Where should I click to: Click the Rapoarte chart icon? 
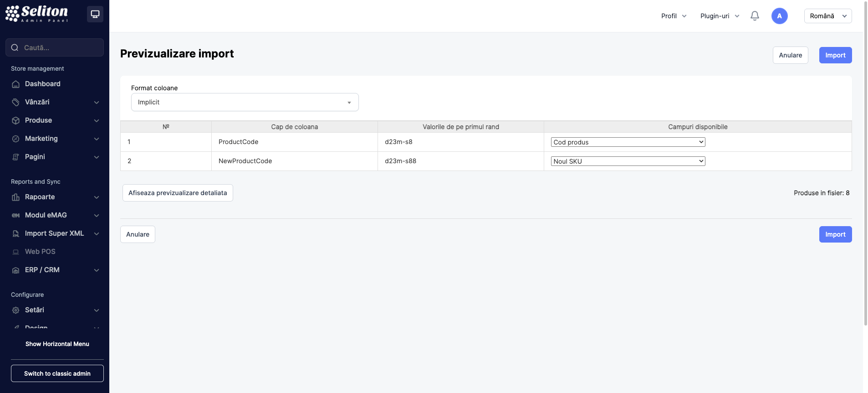pos(16,197)
